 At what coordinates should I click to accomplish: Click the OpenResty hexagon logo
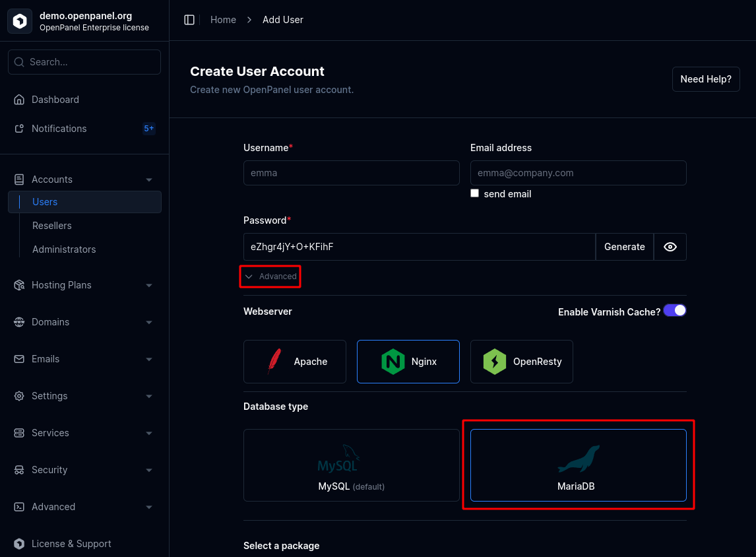pyautogui.click(x=495, y=361)
